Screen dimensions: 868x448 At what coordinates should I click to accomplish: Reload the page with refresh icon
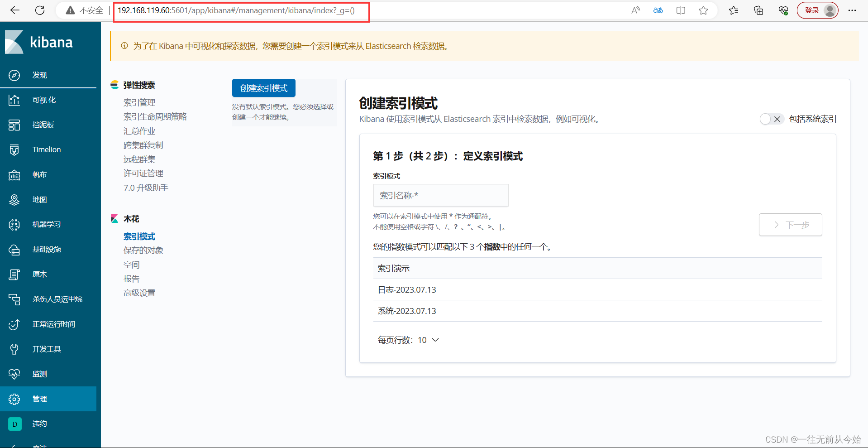tap(40, 10)
